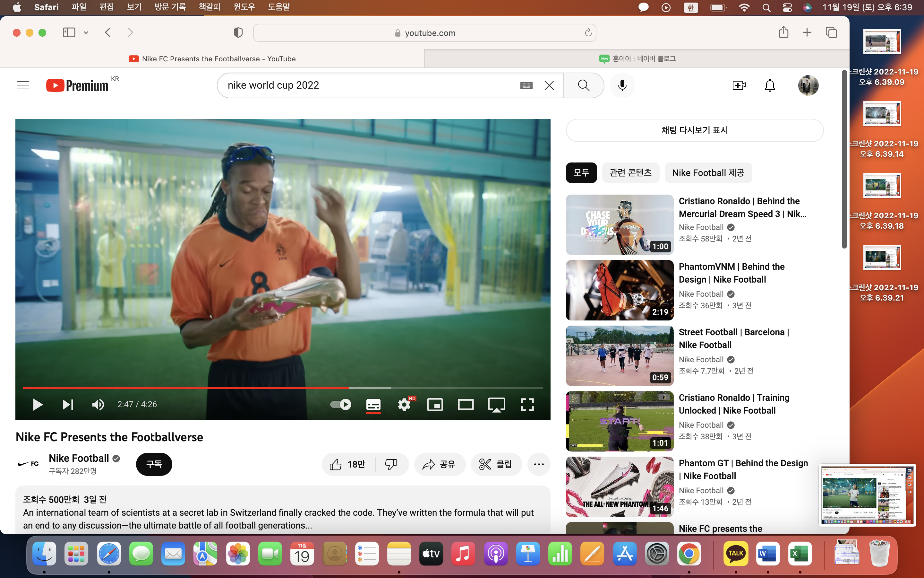Open the 방문 기록 menu
The height and width of the screenshot is (578, 924).
point(170,7)
